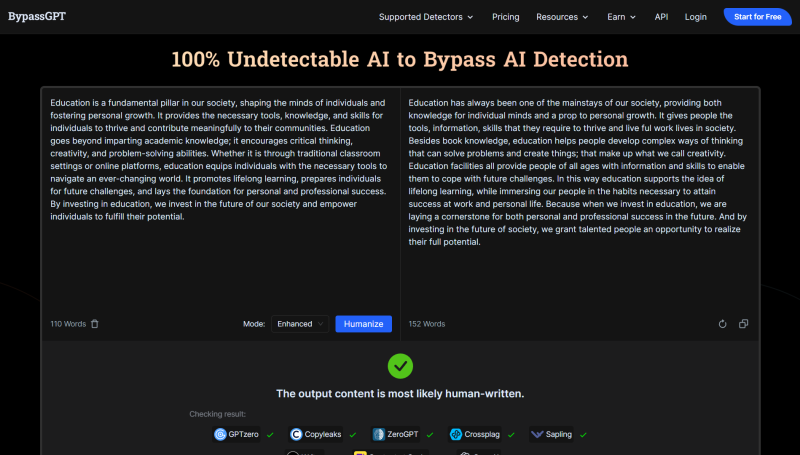Expand the Resources menu

(x=562, y=17)
